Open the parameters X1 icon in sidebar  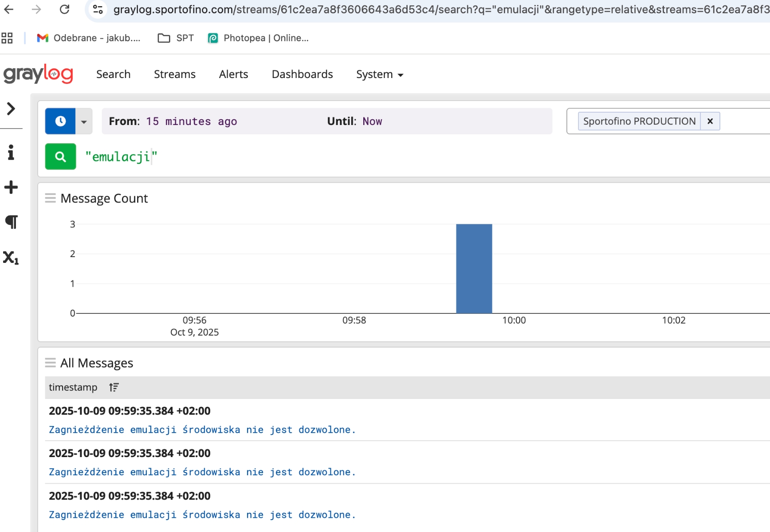(11, 258)
